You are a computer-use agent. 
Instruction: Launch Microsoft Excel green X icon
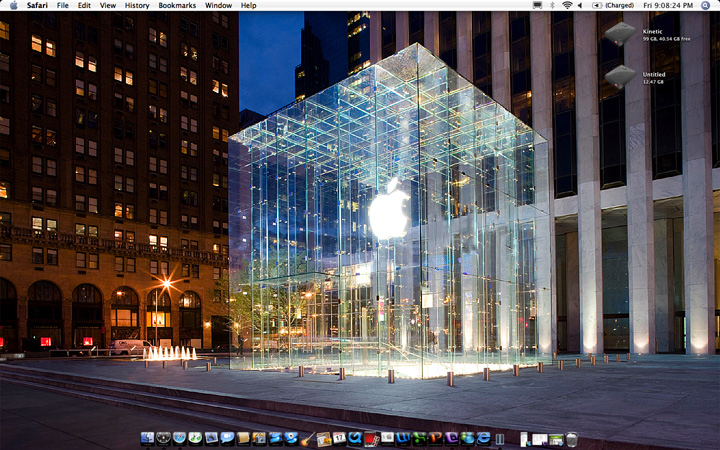pyautogui.click(x=420, y=438)
